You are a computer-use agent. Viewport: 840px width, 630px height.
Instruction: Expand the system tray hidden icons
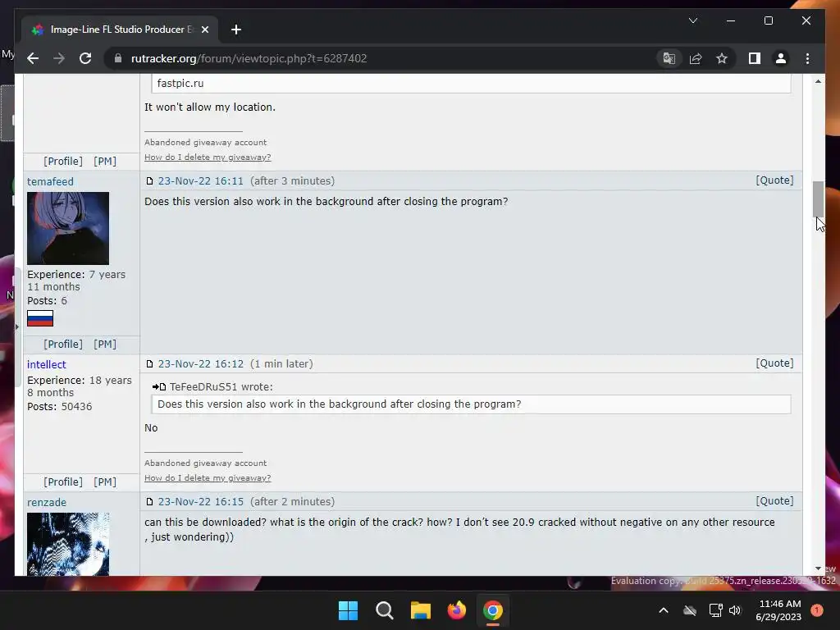click(663, 610)
